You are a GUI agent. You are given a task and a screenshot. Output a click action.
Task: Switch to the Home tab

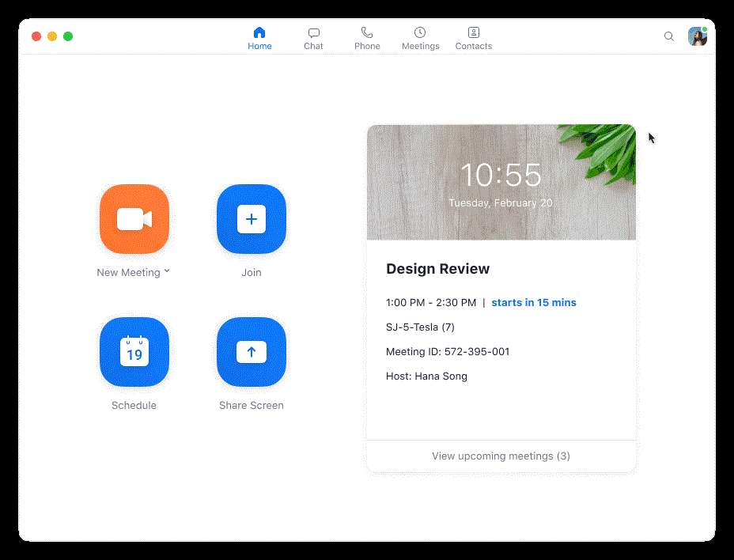(259, 39)
